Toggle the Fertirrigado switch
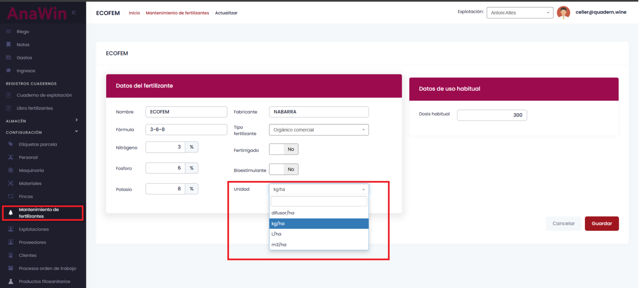The height and width of the screenshot is (288, 644). point(283,149)
